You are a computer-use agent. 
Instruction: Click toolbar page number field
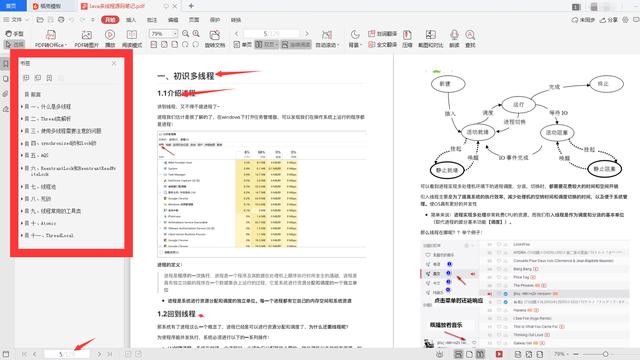271,34
